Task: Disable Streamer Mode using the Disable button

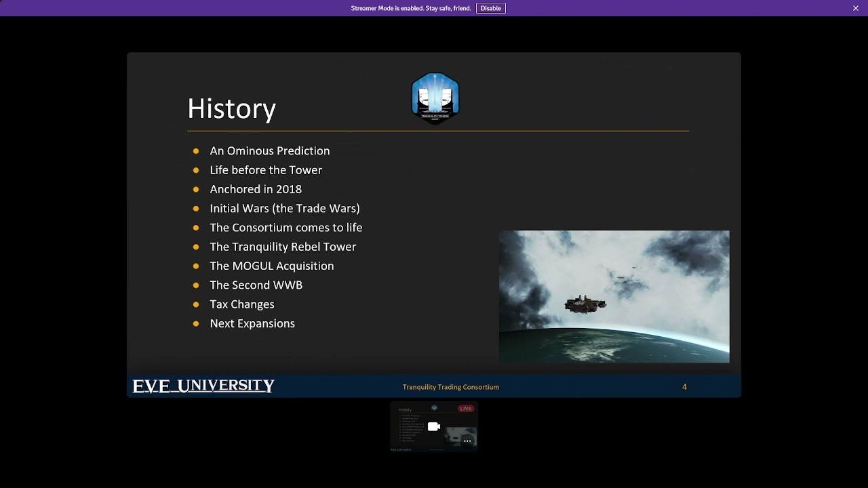Action: click(490, 8)
